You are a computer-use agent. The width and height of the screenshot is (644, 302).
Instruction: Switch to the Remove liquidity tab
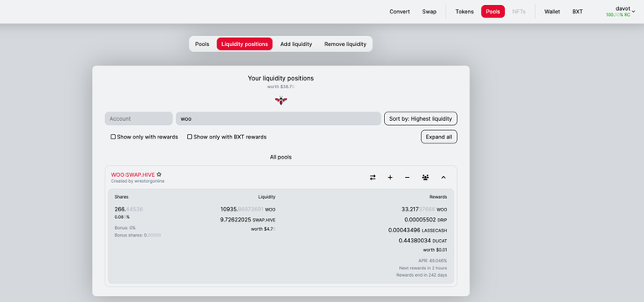[x=345, y=44]
